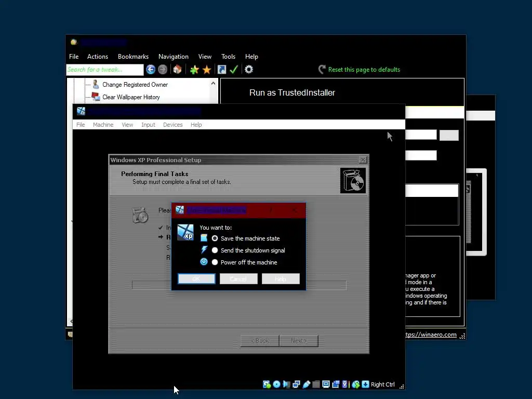Click the green checkmark toolbar icon
532x399 pixels.
click(x=234, y=70)
